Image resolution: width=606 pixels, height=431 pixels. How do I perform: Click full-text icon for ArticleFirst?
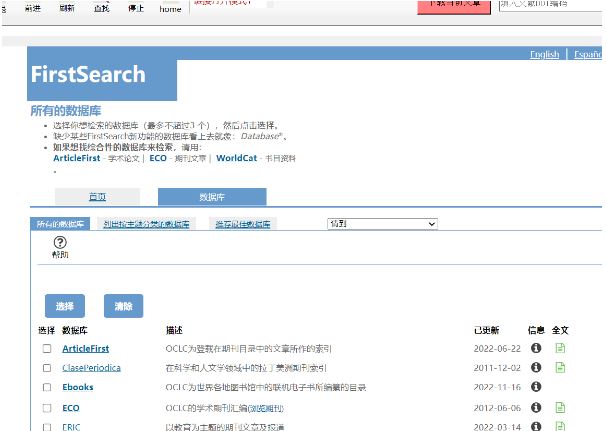[x=560, y=348]
